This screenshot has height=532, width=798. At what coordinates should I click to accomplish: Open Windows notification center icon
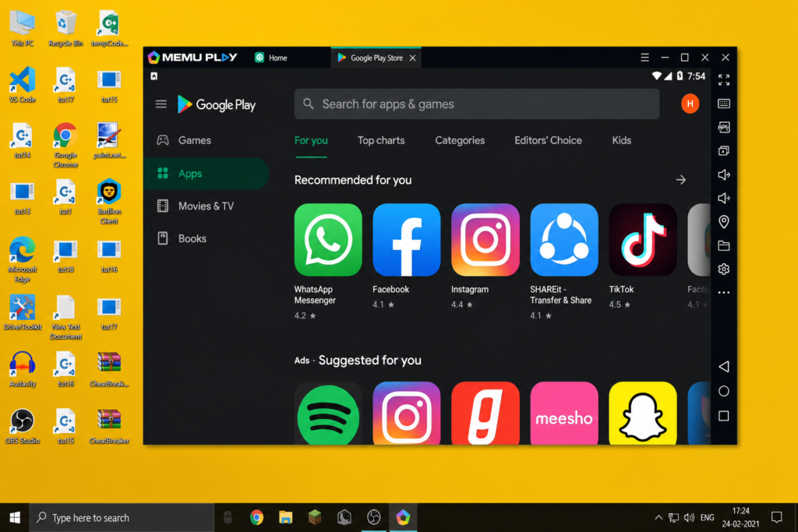[777, 518]
